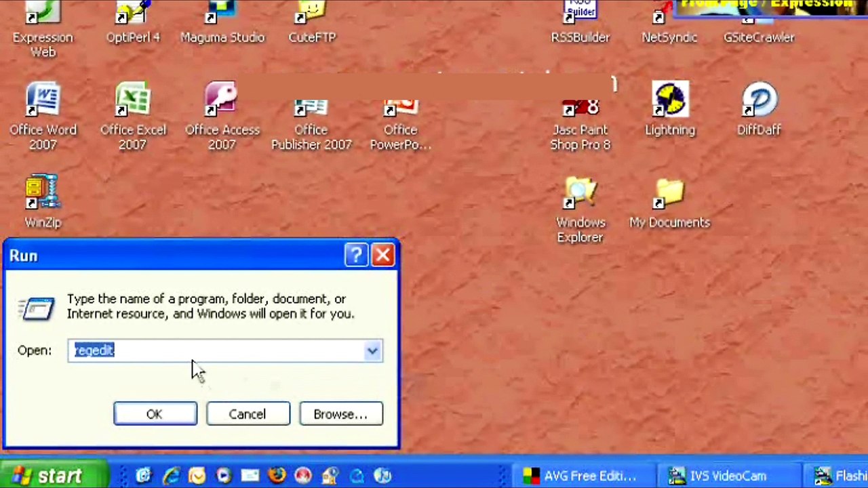Click the Browse... button
This screenshot has width=868, height=488.
pos(340,414)
